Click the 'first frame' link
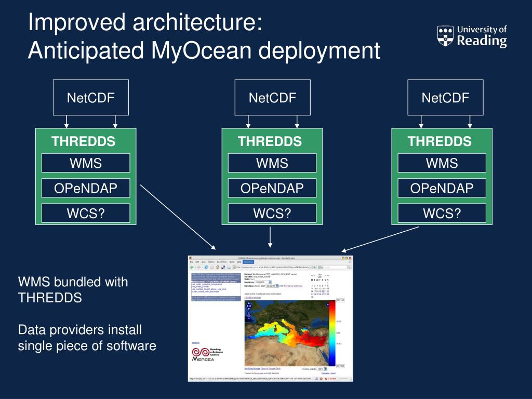Image resolution: width=532 pixels, height=399 pixels. 288,286
